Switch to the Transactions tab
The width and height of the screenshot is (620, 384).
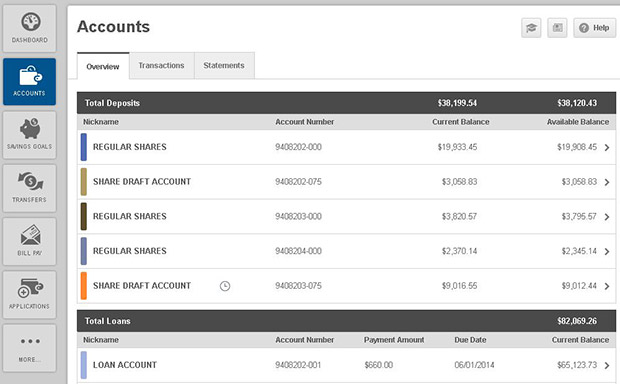point(161,66)
